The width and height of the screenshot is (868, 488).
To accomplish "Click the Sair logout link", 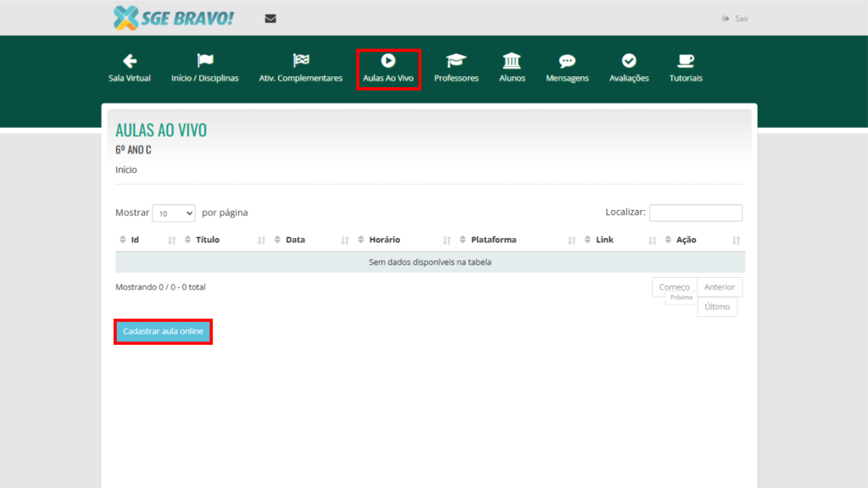I will [736, 19].
